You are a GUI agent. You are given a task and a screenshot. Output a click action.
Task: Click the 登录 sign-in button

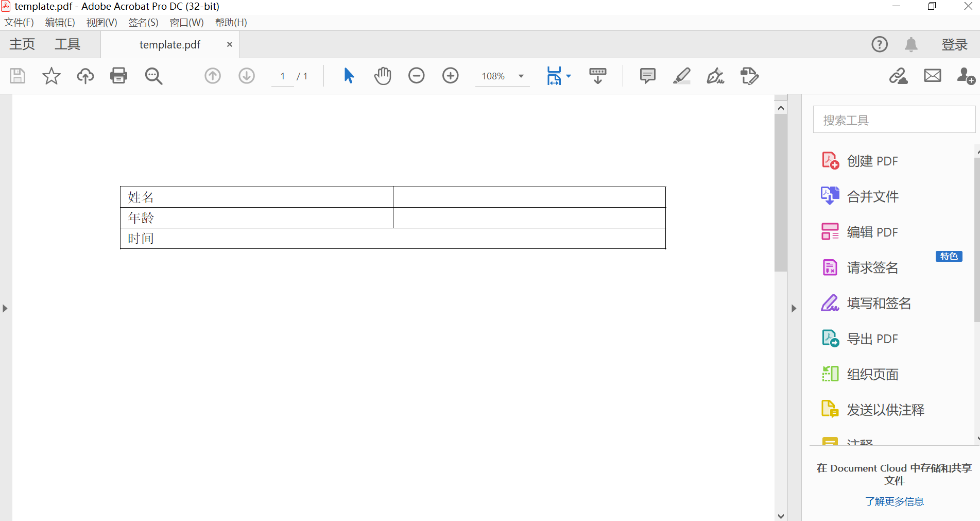coord(954,45)
